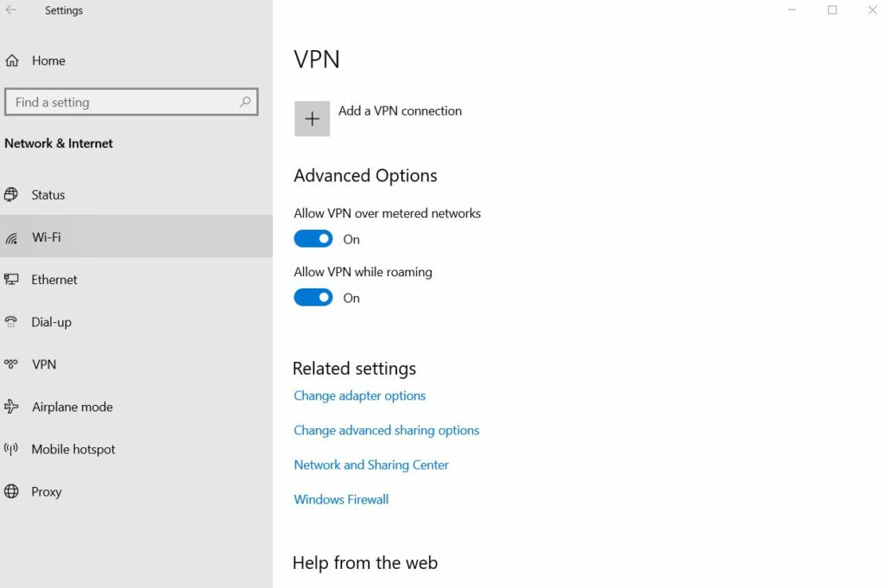The height and width of the screenshot is (588, 884).
Task: Disable Allow VPN over metered networks
Action: [313, 239]
